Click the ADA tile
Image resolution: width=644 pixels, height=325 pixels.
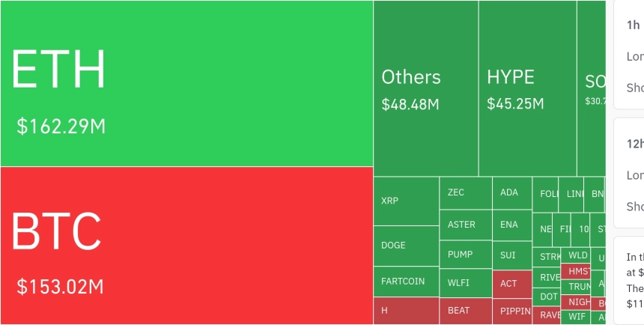click(x=511, y=193)
